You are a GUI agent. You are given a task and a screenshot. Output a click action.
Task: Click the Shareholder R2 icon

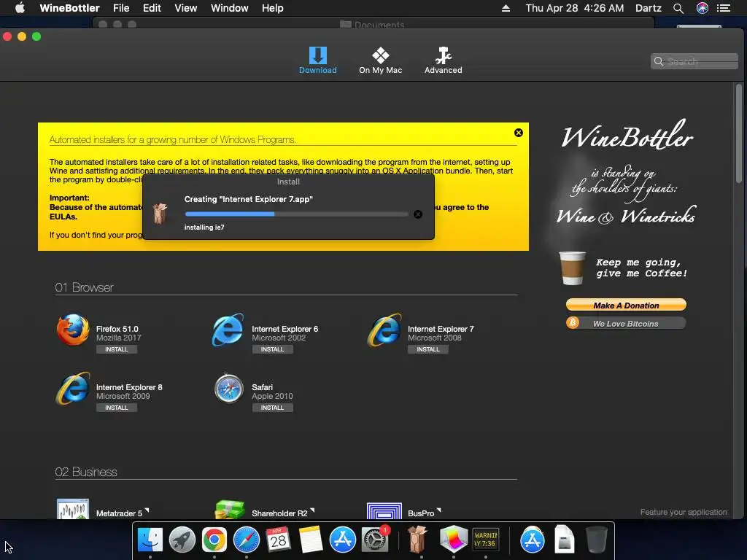230,509
